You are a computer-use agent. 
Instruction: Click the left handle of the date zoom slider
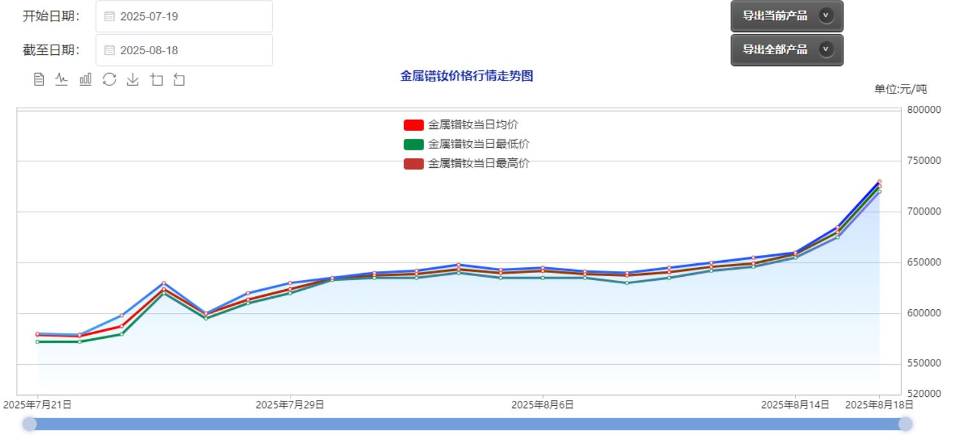(30, 424)
